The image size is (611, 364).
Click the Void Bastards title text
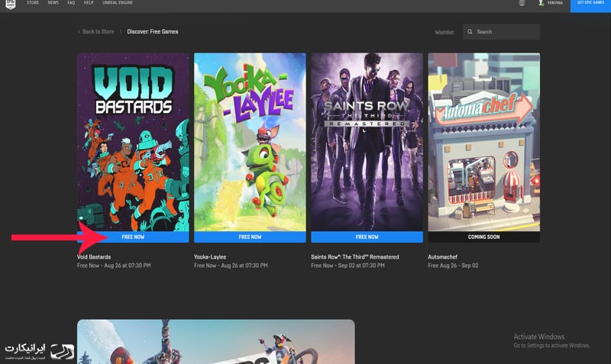tap(94, 257)
